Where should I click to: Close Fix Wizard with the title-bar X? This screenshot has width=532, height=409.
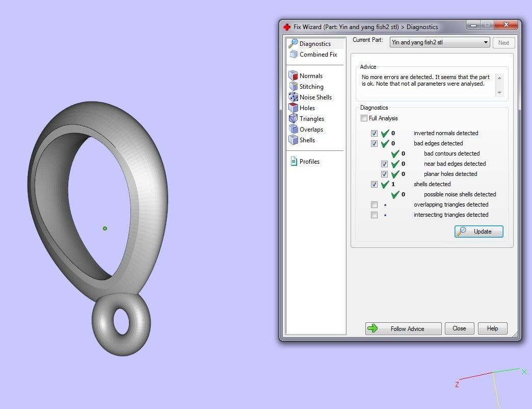pyautogui.click(x=506, y=24)
